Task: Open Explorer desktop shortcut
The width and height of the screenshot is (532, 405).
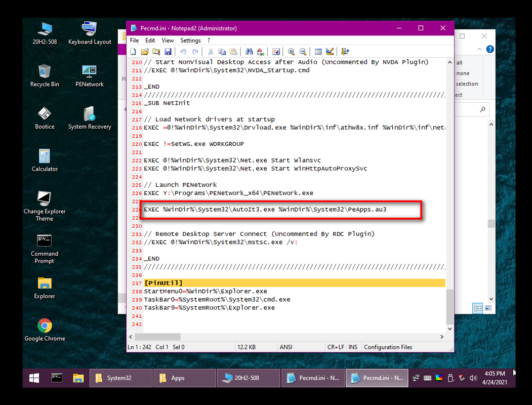Action: click(45, 289)
